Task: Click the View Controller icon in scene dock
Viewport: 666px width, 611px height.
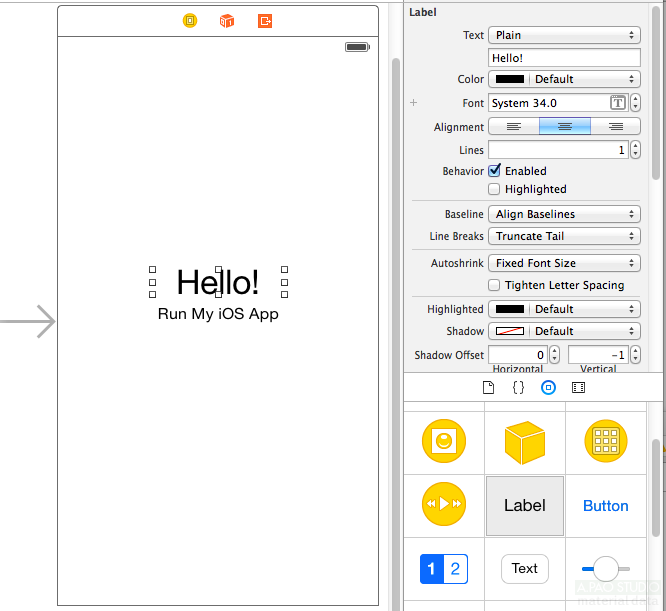Action: pos(190,20)
